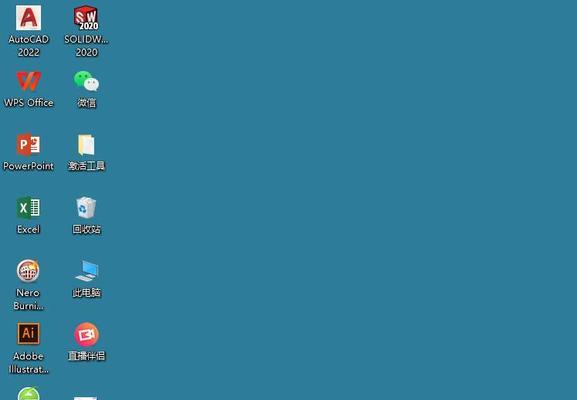
Task: Click the 'WPS Office' text label
Action: point(28,103)
